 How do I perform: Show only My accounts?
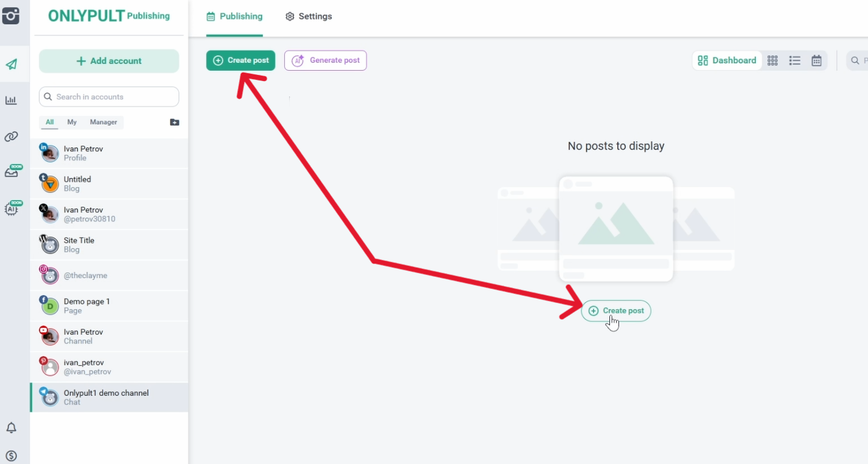pyautogui.click(x=72, y=122)
